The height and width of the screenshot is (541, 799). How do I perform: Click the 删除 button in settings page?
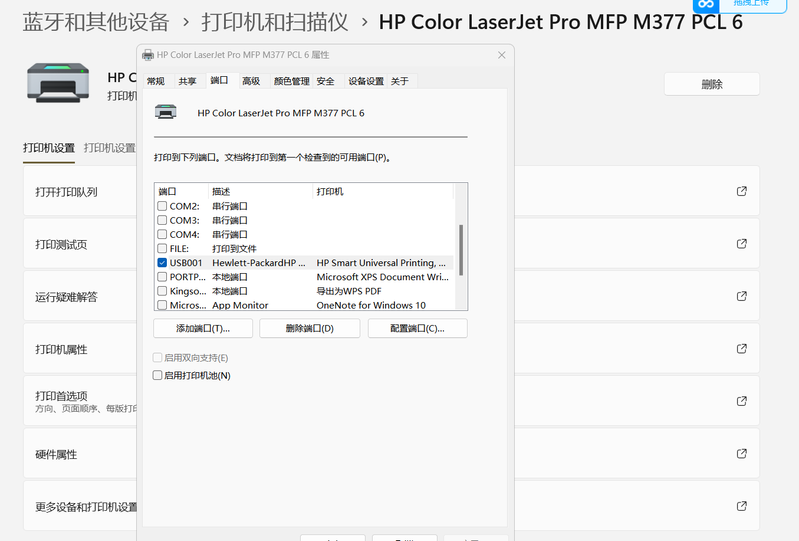pos(711,85)
